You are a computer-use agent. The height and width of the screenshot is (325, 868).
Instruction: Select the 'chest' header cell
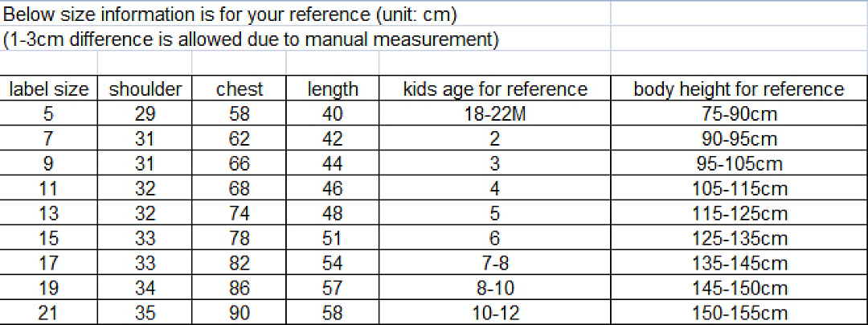[240, 89]
